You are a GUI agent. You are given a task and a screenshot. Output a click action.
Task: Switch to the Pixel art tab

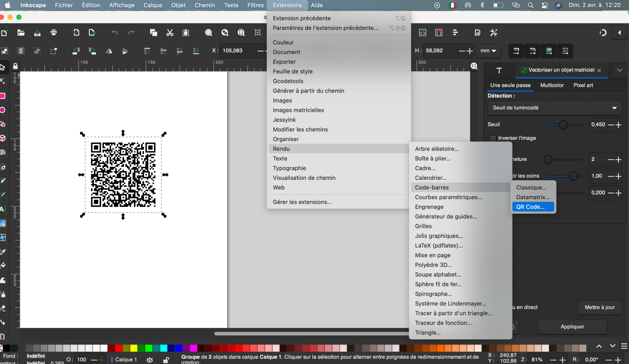click(583, 85)
